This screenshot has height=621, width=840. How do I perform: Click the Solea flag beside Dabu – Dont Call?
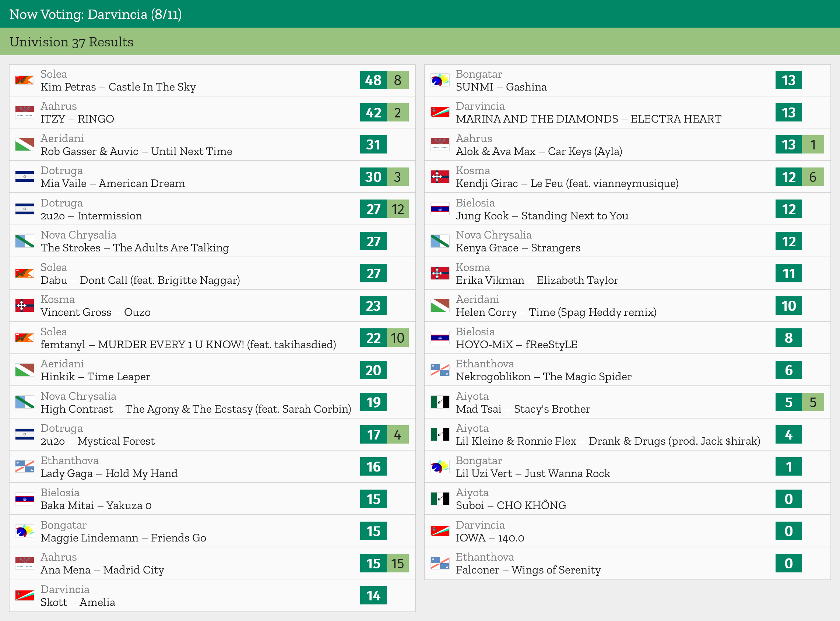coord(24,273)
